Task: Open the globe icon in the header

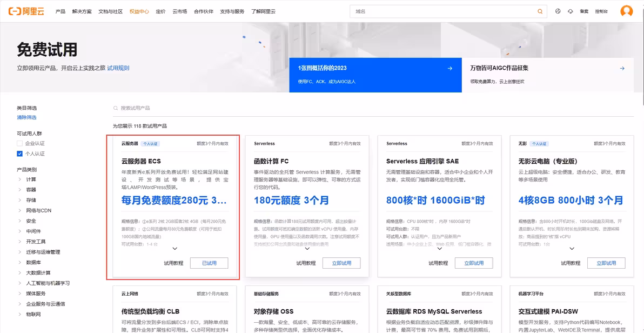Action: tap(558, 11)
